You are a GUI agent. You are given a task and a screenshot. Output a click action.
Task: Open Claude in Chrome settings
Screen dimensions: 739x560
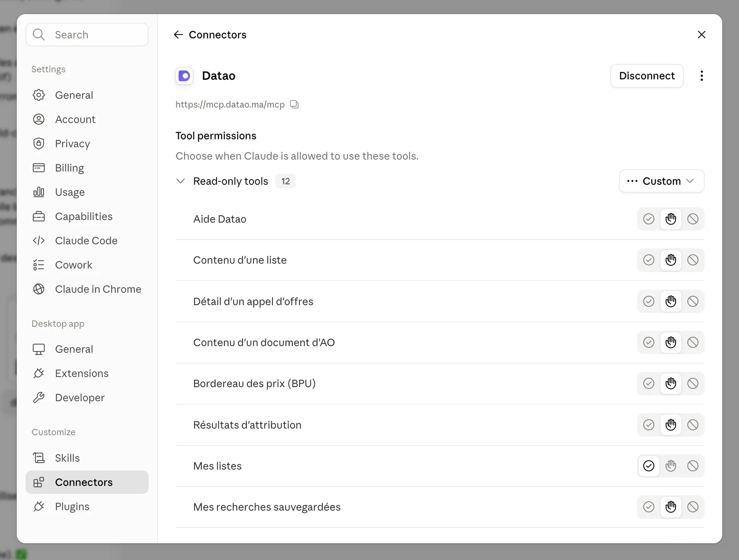[87, 289]
